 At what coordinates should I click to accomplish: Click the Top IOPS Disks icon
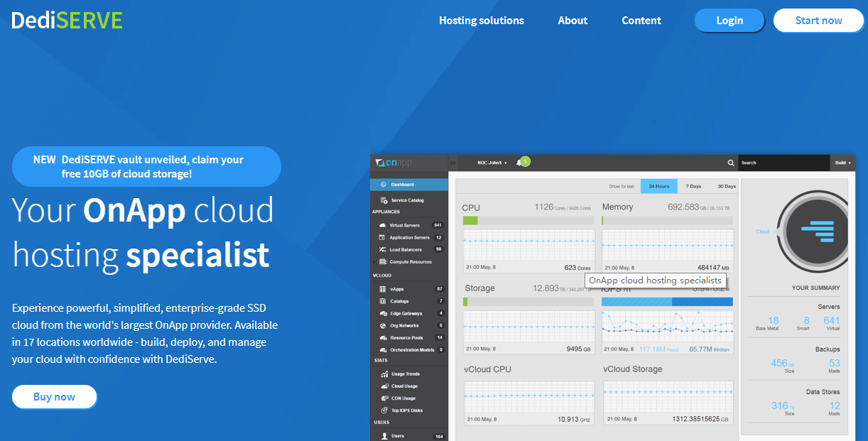pos(384,410)
